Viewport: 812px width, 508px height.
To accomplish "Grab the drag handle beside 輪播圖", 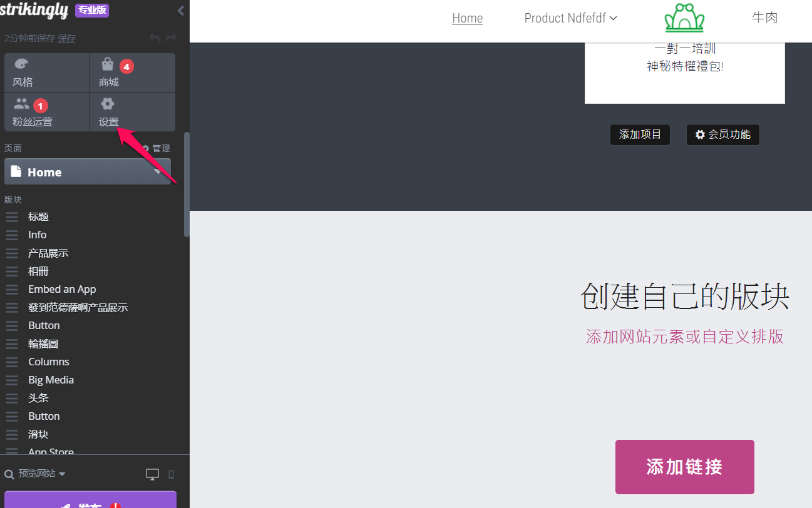I will point(12,344).
